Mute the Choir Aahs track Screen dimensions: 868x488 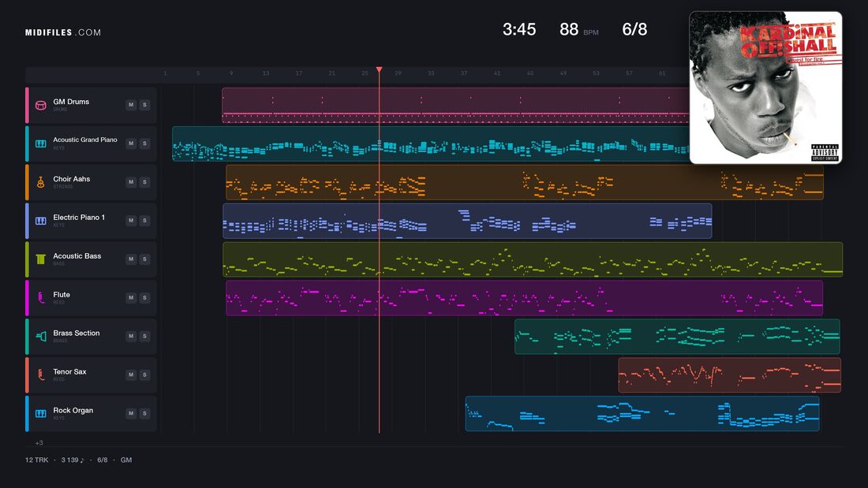coord(131,182)
